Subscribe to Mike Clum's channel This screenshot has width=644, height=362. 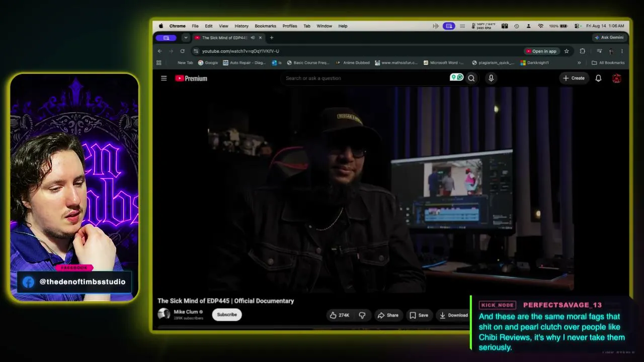point(227,315)
